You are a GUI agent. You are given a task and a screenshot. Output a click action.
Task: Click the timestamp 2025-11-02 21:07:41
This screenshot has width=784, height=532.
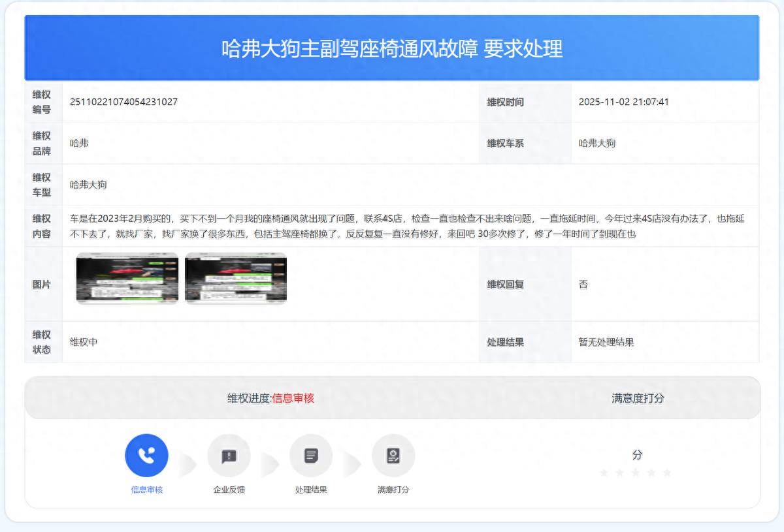[x=624, y=102]
